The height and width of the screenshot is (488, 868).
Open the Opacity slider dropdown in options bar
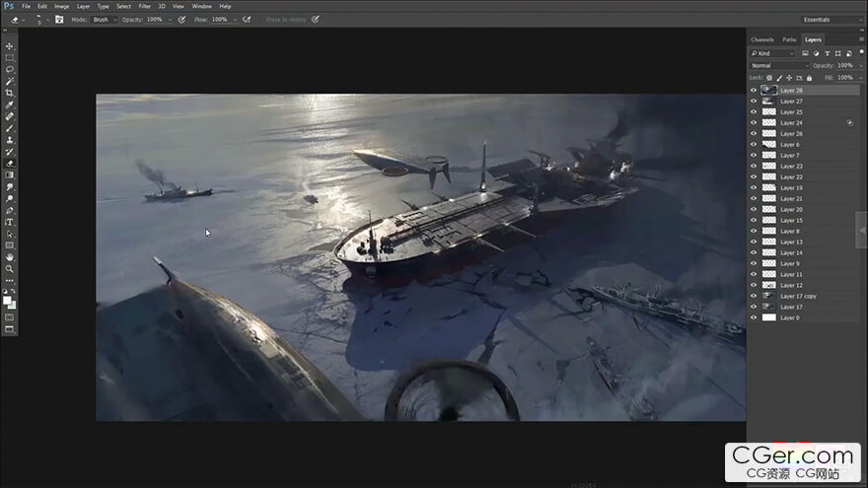[x=170, y=20]
